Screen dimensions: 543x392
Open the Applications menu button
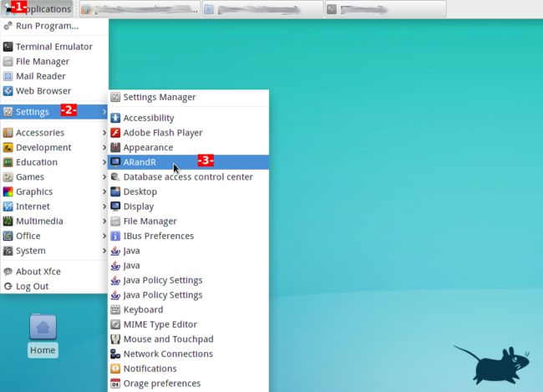37,8
